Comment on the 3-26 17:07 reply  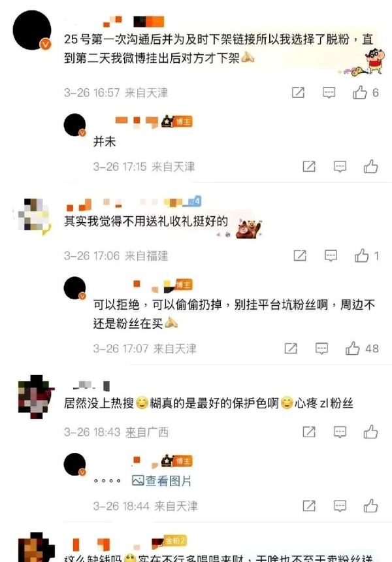click(x=321, y=348)
